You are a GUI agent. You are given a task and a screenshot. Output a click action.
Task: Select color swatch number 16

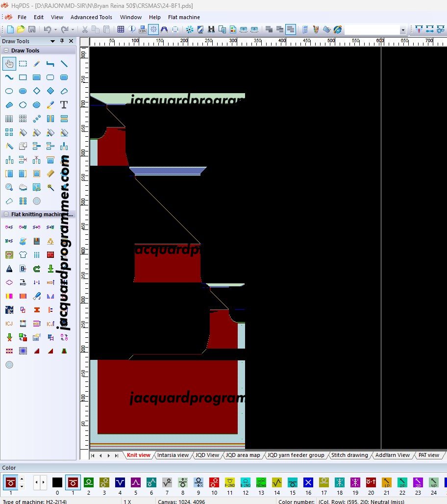308,482
